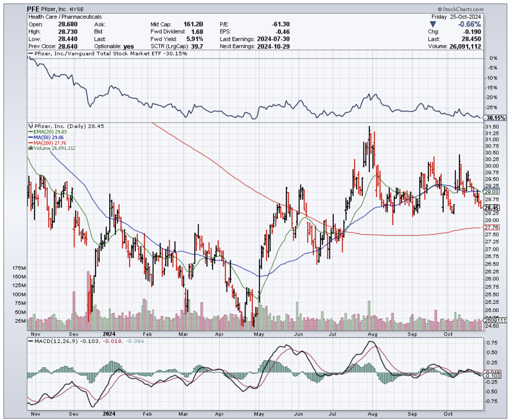Click the -30.15% relative strength end tag
The height and width of the screenshot is (420, 509).
(492, 117)
